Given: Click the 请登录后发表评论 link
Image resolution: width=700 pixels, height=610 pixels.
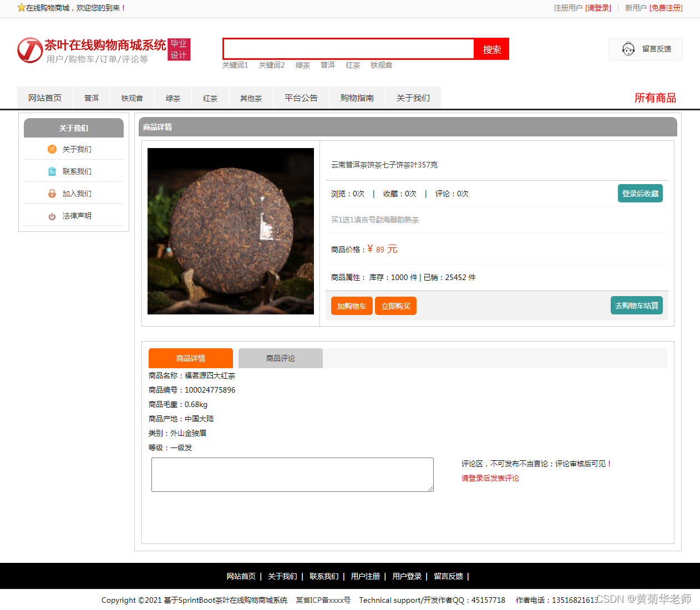Looking at the screenshot, I should [x=490, y=478].
